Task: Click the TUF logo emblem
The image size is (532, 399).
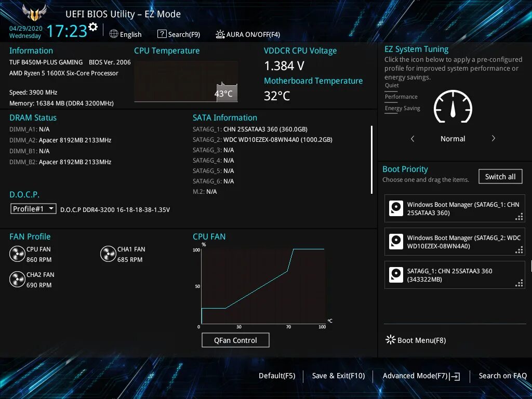Action: pos(34,13)
